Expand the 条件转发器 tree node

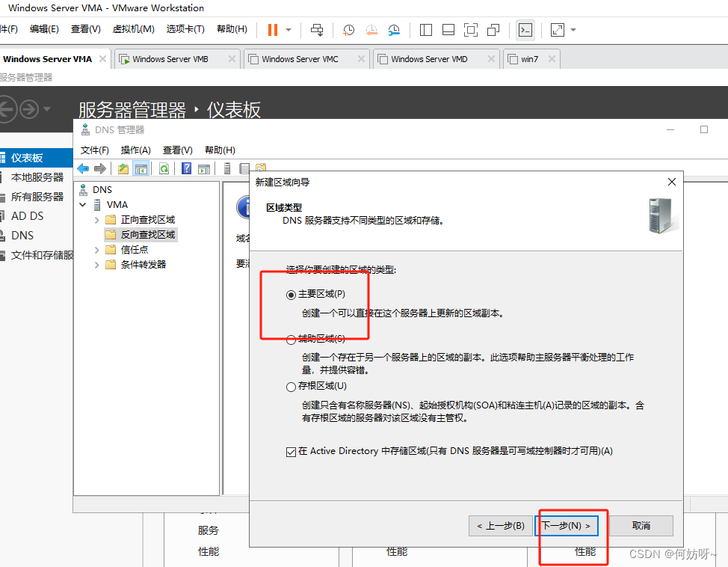click(97, 265)
